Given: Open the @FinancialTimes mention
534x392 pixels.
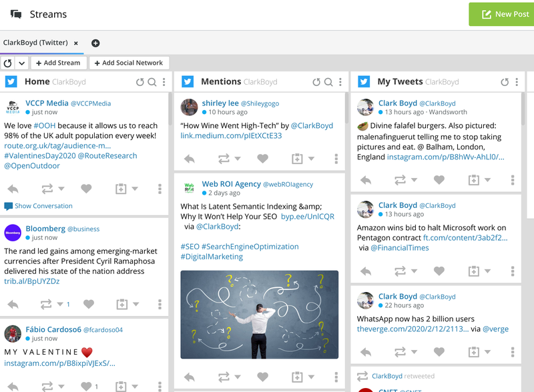Looking at the screenshot, I should [400, 248].
